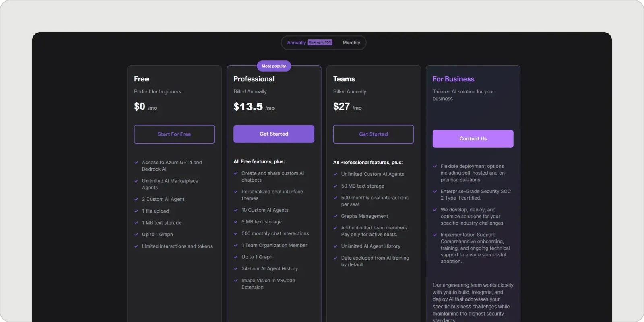Select Annually billing option
The width and height of the screenshot is (644, 322).
(296, 43)
